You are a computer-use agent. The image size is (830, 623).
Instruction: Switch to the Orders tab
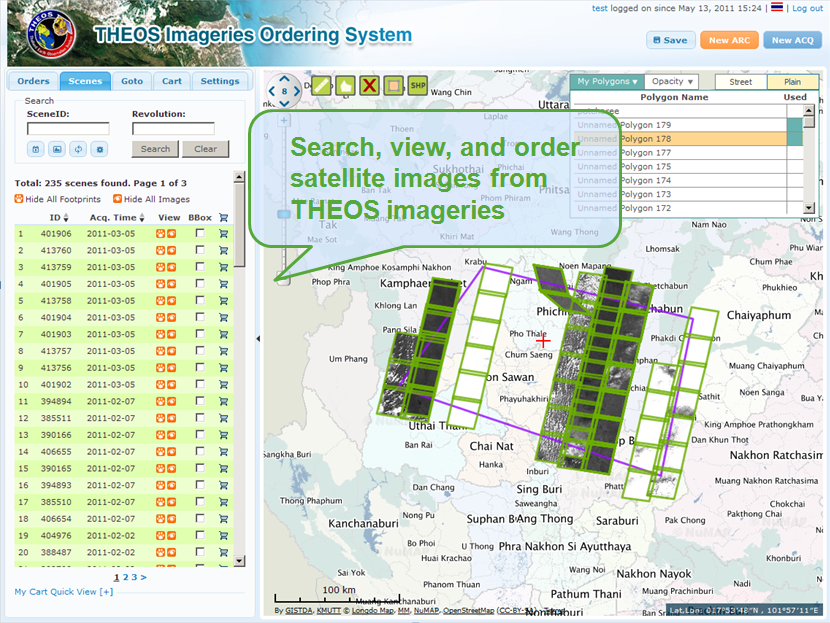point(33,81)
